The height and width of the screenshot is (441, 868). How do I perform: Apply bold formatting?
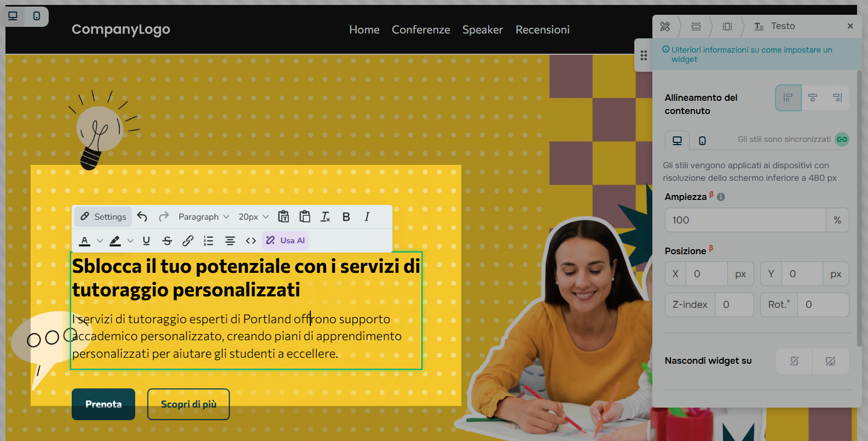pos(346,217)
